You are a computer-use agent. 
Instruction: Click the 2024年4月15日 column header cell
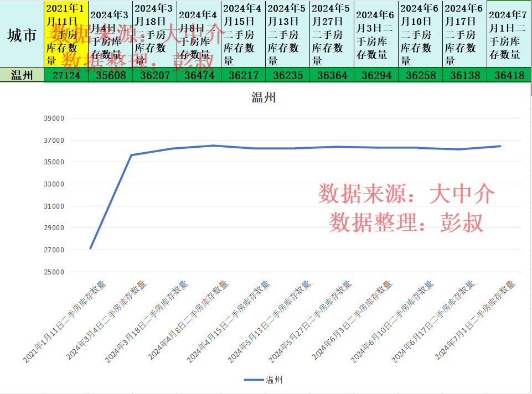coord(243,34)
